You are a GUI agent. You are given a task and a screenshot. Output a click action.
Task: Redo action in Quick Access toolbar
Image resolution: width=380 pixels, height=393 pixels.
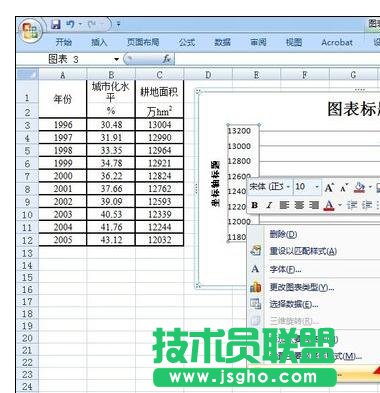91,24
